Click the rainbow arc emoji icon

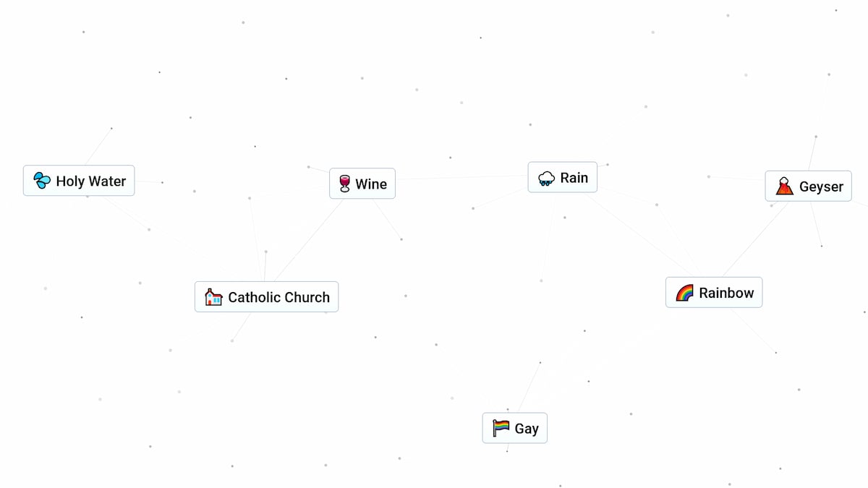point(684,293)
